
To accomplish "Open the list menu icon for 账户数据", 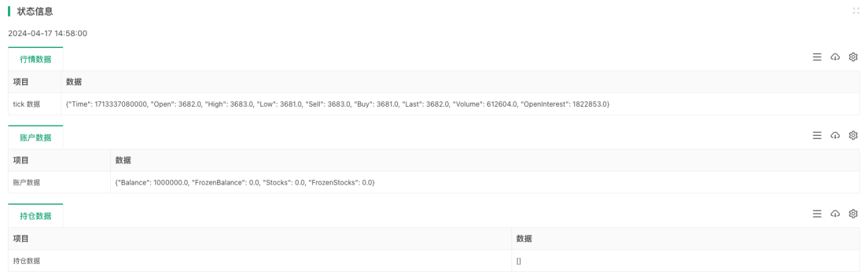I will (x=817, y=135).
